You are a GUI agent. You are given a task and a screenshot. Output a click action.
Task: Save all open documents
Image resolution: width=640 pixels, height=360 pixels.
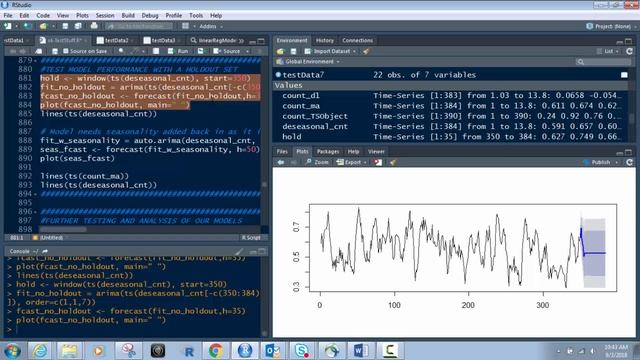click(x=78, y=26)
